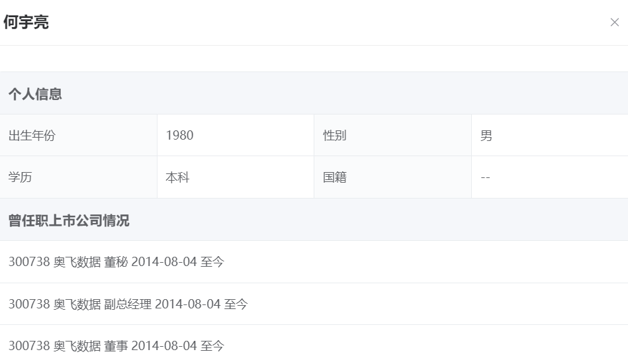Click stock code 300738 in 董秘 row

[29, 262]
